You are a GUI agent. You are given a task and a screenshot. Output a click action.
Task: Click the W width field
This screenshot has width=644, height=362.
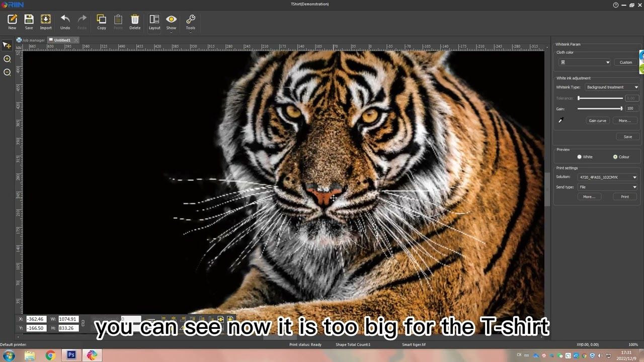click(x=68, y=319)
